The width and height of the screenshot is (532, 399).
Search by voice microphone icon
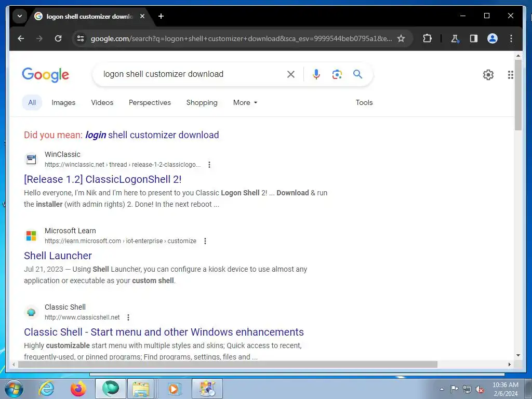[x=316, y=74]
